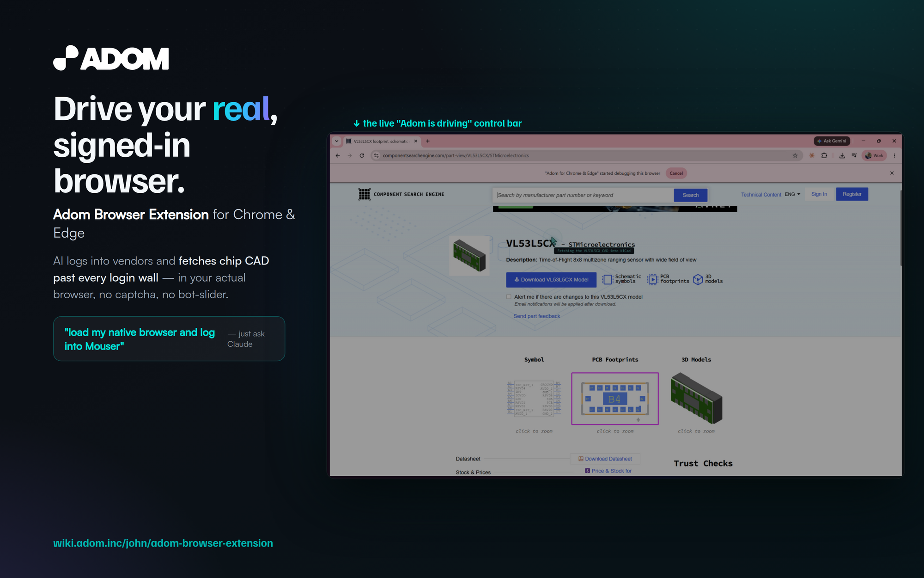Click the 'Datasheet' row label
The height and width of the screenshot is (578, 924).
[x=468, y=459]
